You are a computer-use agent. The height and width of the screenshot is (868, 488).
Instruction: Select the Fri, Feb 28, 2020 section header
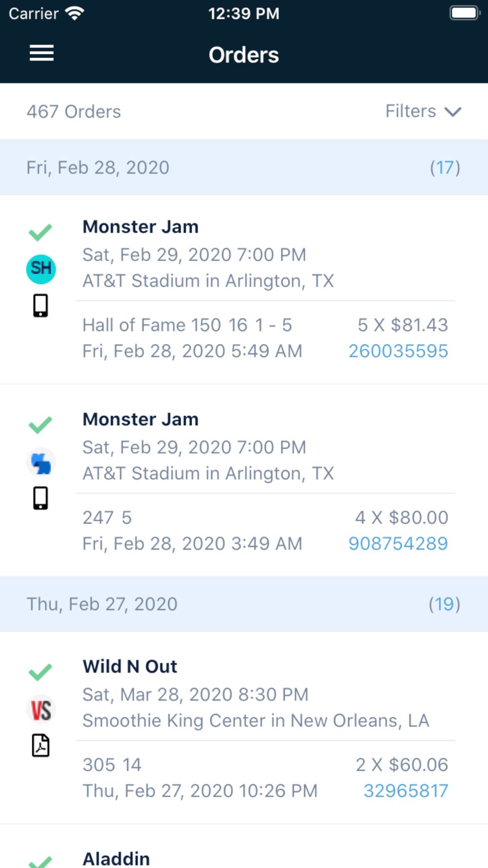coord(244,167)
